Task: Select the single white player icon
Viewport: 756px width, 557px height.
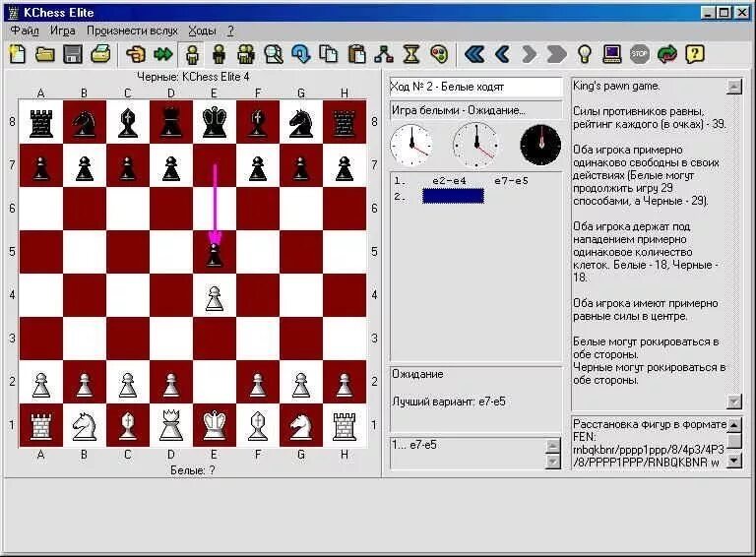Action: click(192, 54)
